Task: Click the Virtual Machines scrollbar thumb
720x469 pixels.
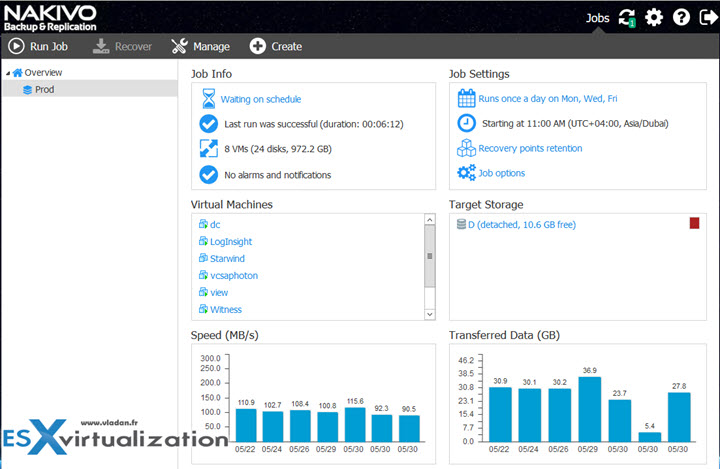Action: (429, 256)
